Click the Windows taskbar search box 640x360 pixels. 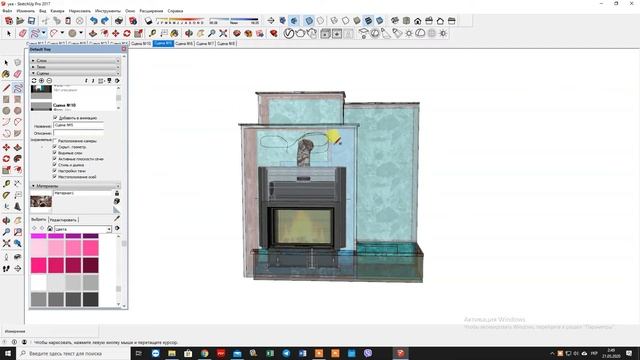pyautogui.click(x=73, y=353)
